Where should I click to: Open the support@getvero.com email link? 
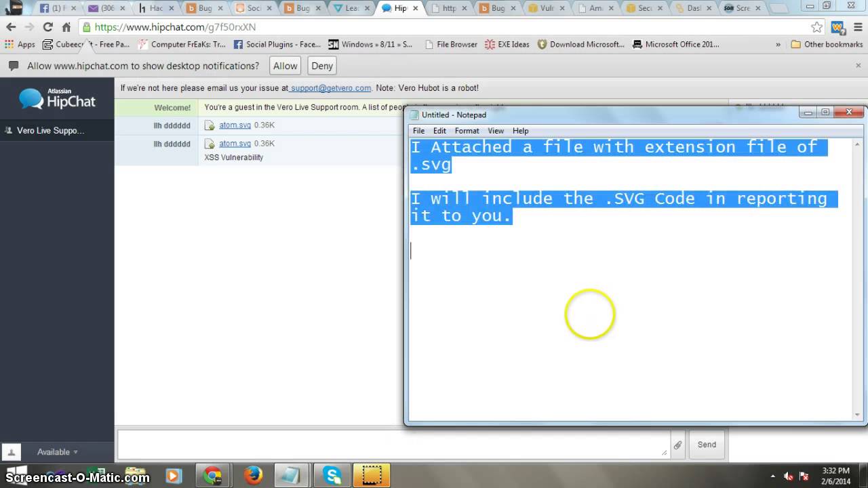click(x=330, y=88)
